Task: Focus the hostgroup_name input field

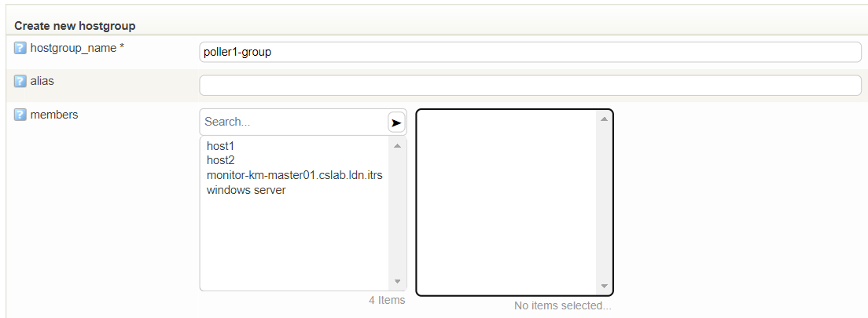Action: tap(530, 52)
